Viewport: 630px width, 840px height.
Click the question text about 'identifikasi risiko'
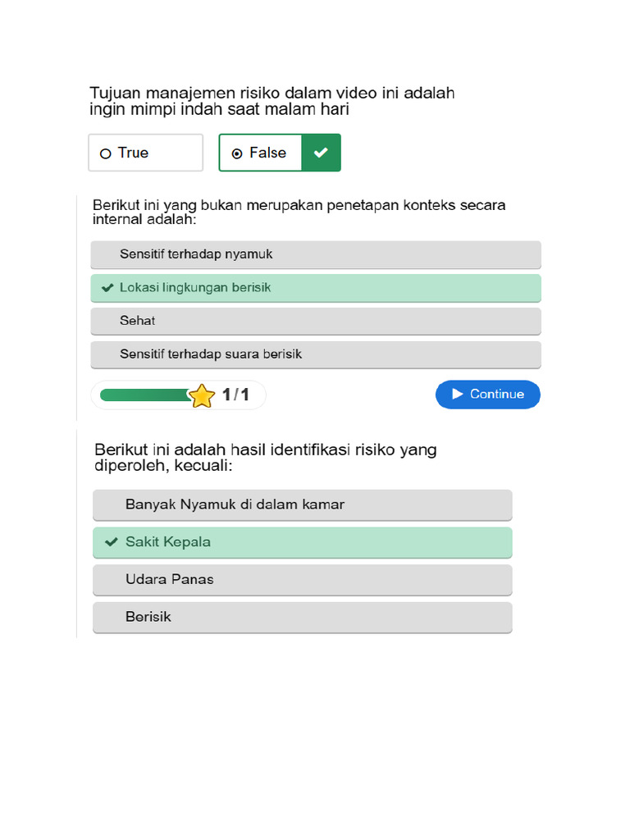pyautogui.click(x=266, y=457)
